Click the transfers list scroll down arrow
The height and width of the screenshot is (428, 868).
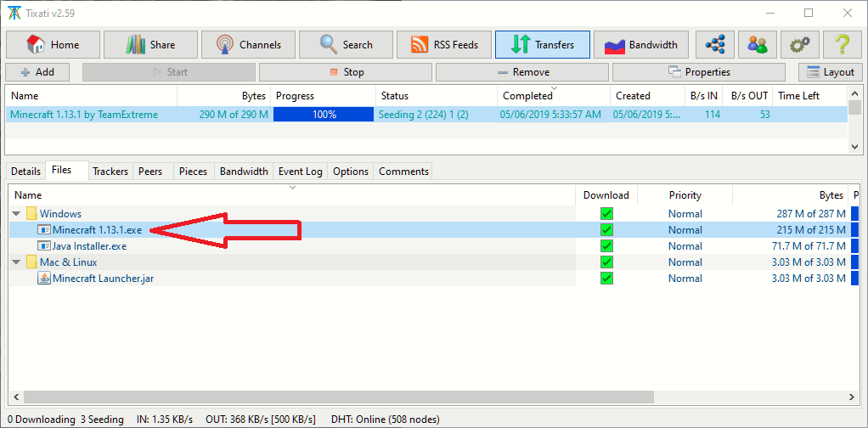pyautogui.click(x=854, y=147)
